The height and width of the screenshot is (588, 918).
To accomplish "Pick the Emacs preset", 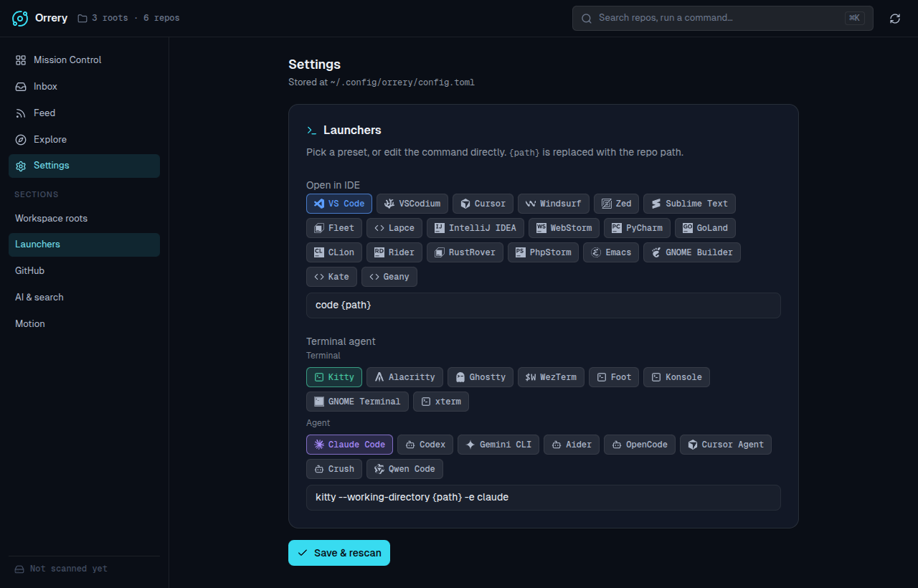I will [611, 252].
